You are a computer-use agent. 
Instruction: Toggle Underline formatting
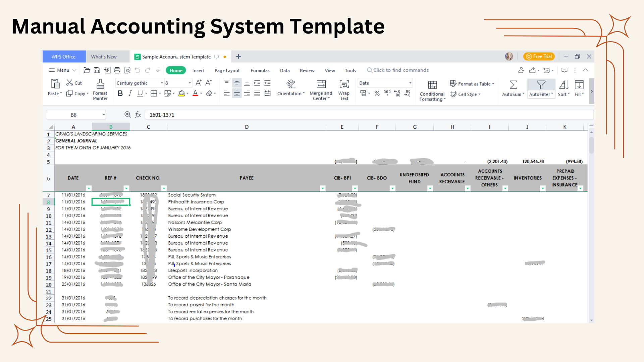140,94
